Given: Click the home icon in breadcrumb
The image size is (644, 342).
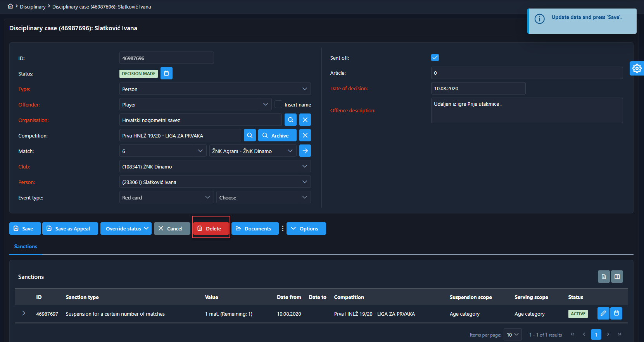Looking at the screenshot, I should click(x=10, y=6).
